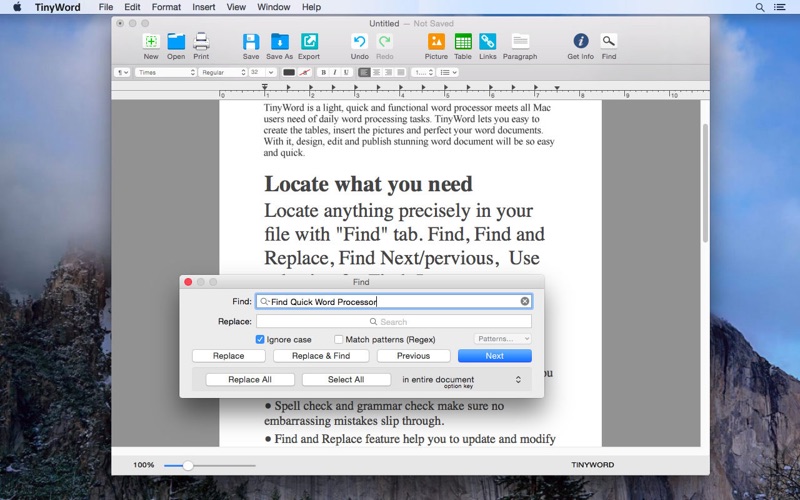Viewport: 800px width, 500px height.
Task: Enable Match patterns (Regex) checkbox
Action: [x=338, y=339]
